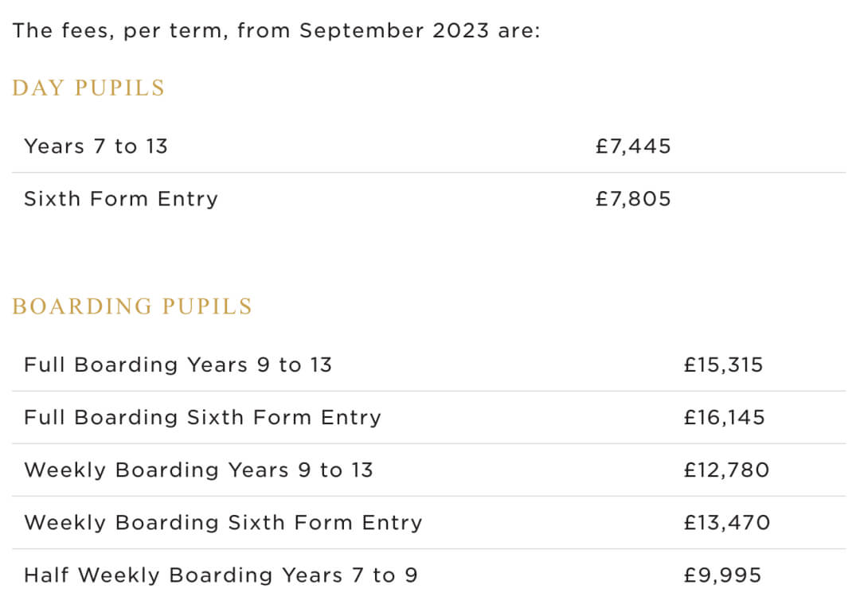Viewport: 860px width, 616px height.
Task: Click 'Weekly Boarding Sixth Form Entry' label
Action: 223,523
